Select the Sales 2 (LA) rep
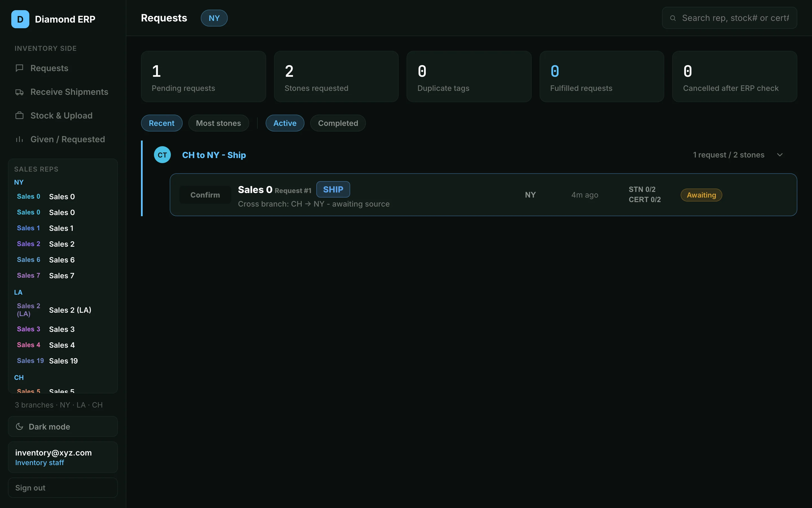The image size is (812, 508). 63,310
